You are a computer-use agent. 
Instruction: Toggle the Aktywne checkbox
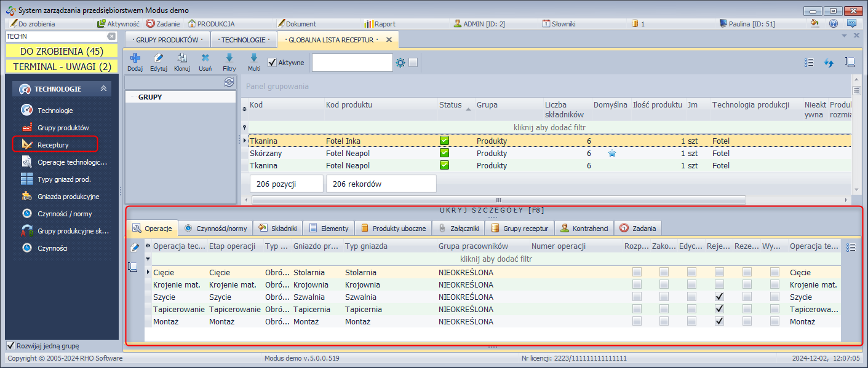point(273,62)
